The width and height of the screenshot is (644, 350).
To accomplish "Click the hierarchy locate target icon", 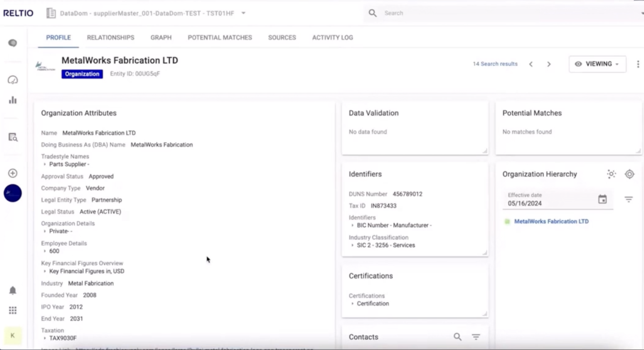I will coord(629,174).
